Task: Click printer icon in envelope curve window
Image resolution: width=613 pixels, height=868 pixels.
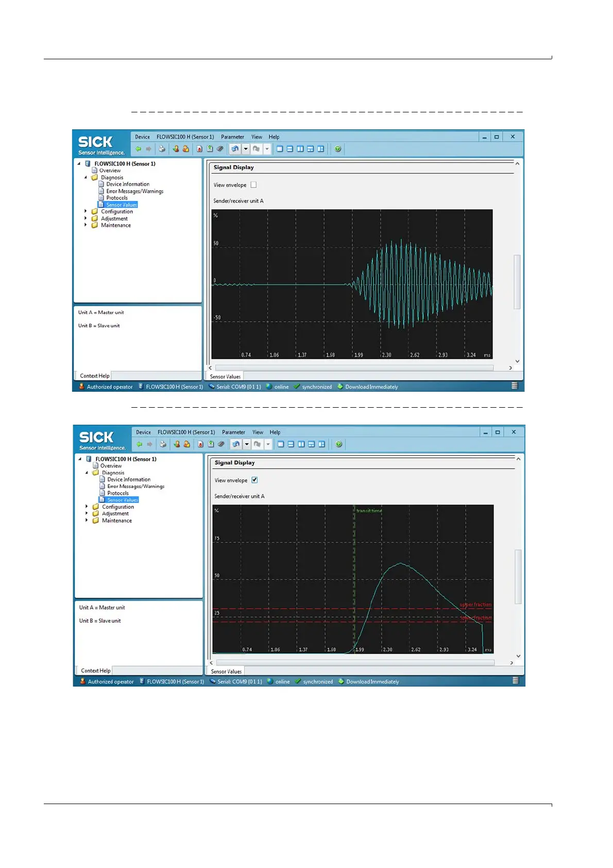Action: 163,444
